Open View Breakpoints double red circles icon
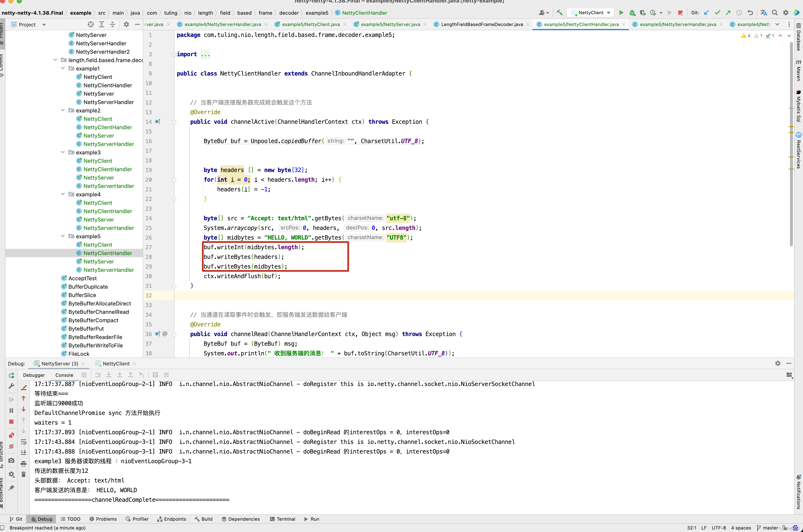This screenshot has height=532, width=803. [11, 435]
